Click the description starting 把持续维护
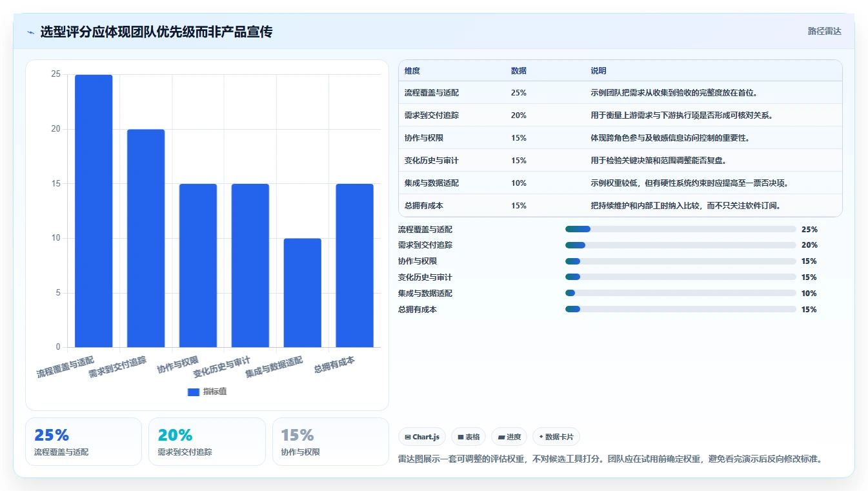 [687, 206]
